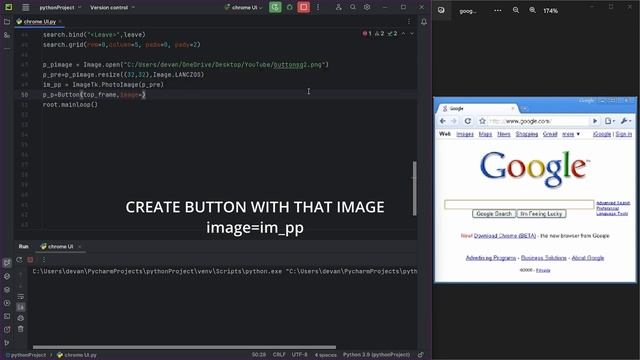640x360 pixels.
Task: Close the chrome UI.py editor tab
Action: (60, 22)
